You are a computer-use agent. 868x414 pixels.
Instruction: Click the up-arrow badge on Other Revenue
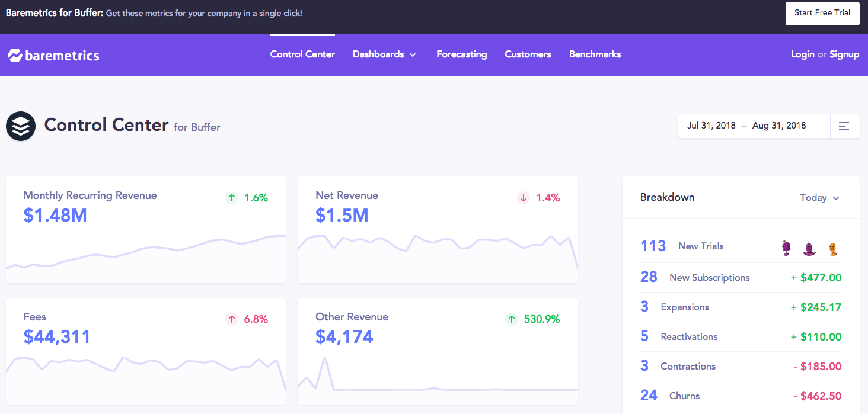tap(511, 319)
